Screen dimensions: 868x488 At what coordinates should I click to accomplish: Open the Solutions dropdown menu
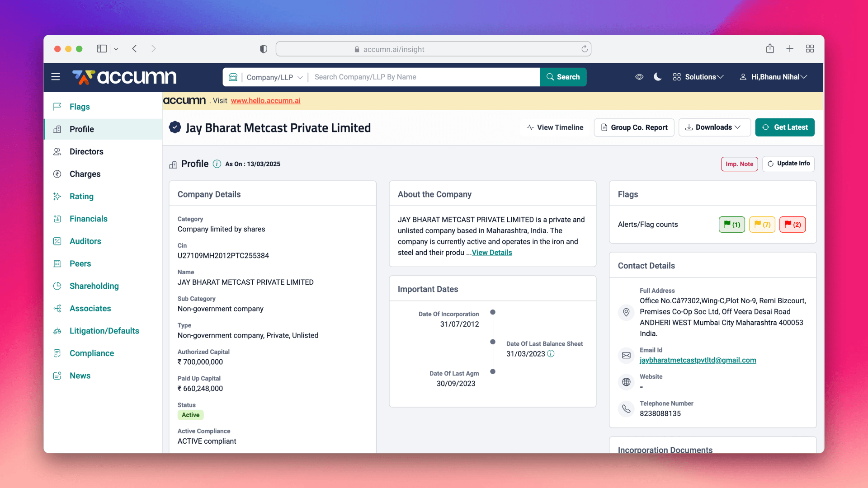pyautogui.click(x=698, y=77)
